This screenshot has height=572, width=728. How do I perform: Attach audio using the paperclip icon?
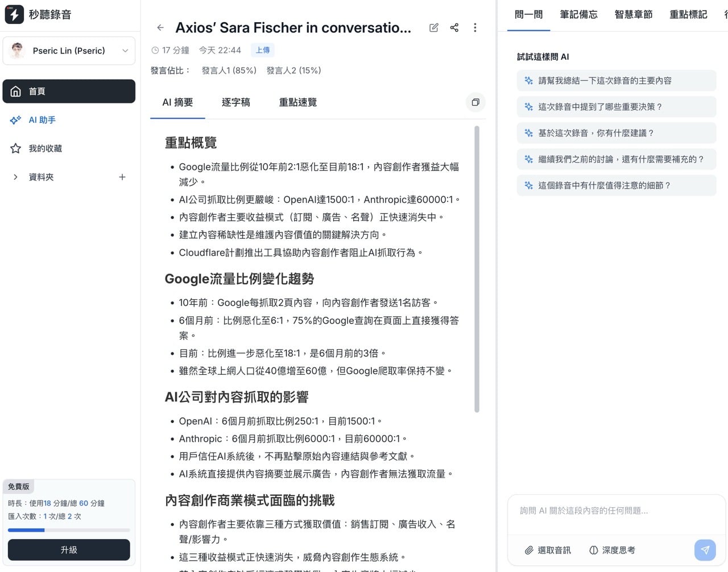click(x=530, y=550)
